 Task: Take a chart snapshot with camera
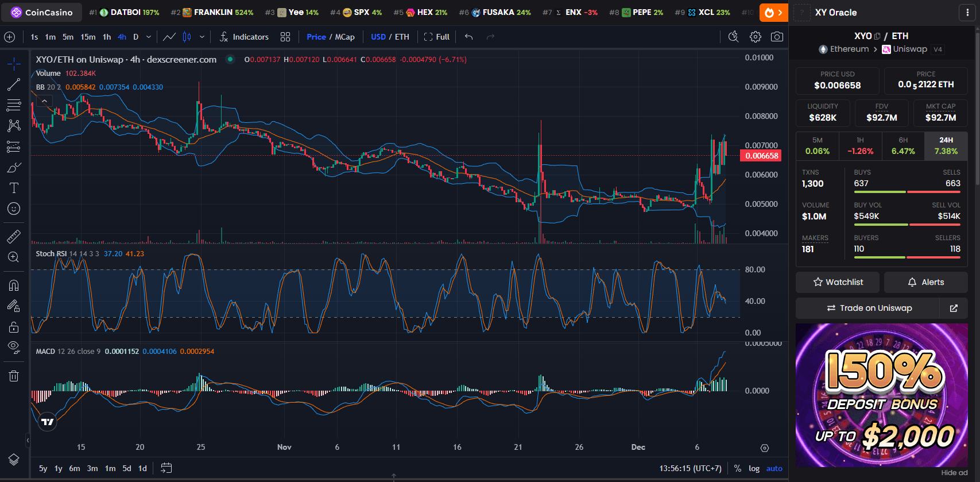point(777,37)
